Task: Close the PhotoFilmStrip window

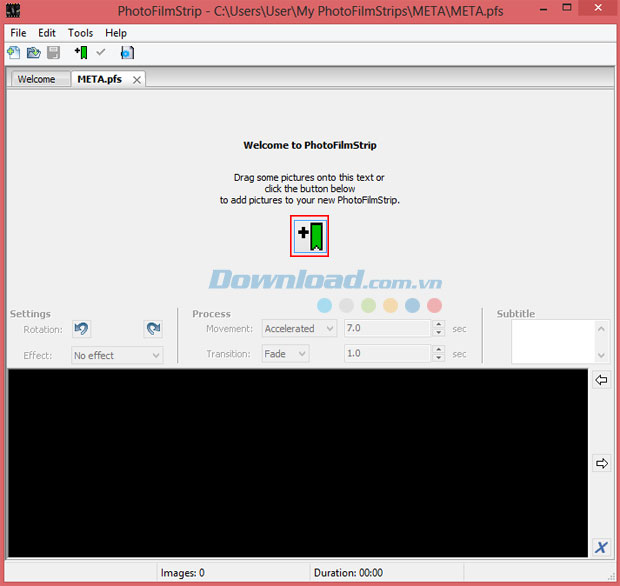Action: tap(598, 7)
